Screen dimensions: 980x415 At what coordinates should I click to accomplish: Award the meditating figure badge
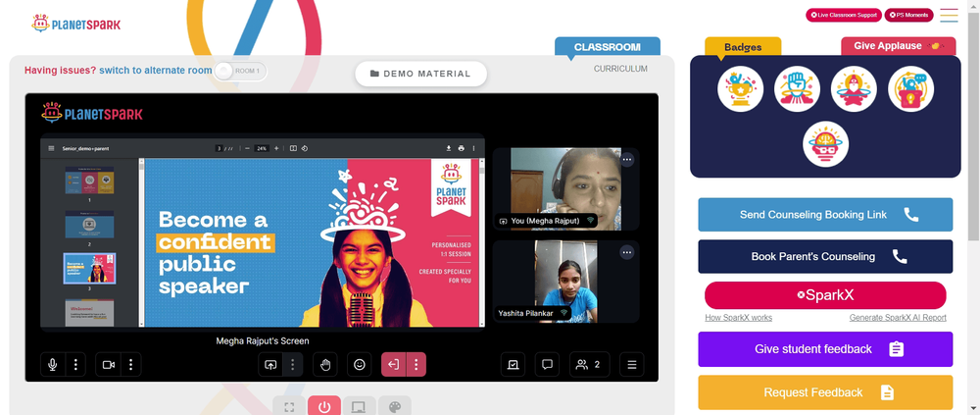point(854,89)
